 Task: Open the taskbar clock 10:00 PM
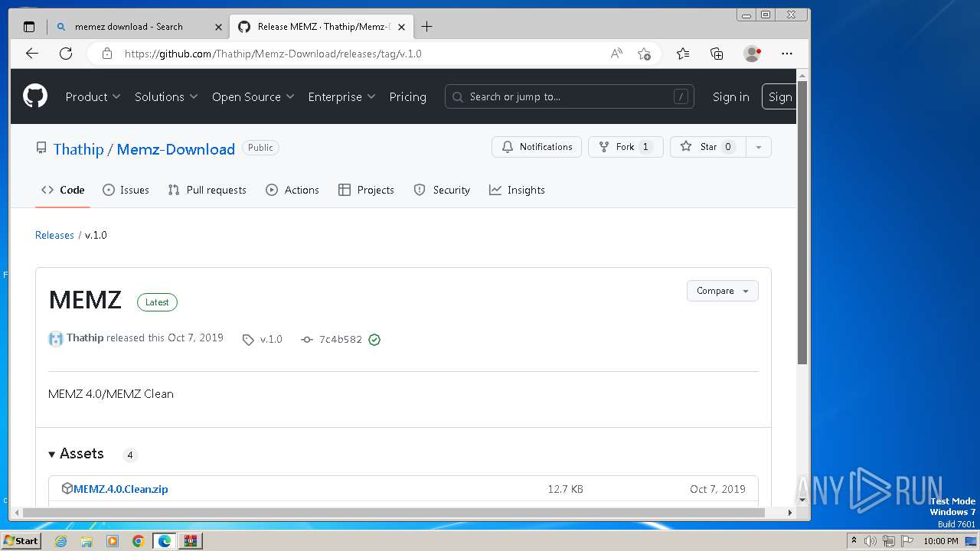[940, 541]
